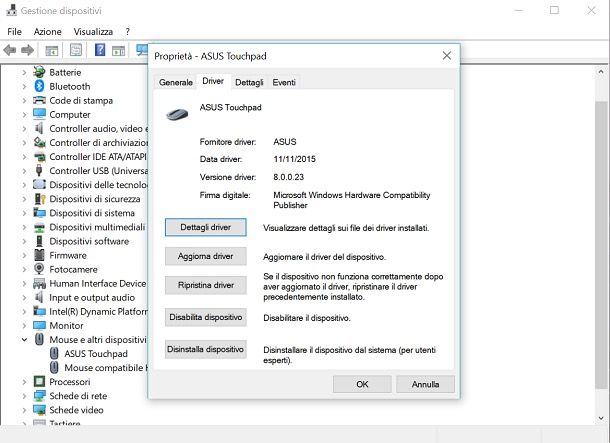Image resolution: width=610 pixels, height=443 pixels.
Task: Click the Dettagli driver button
Action: click(x=205, y=227)
